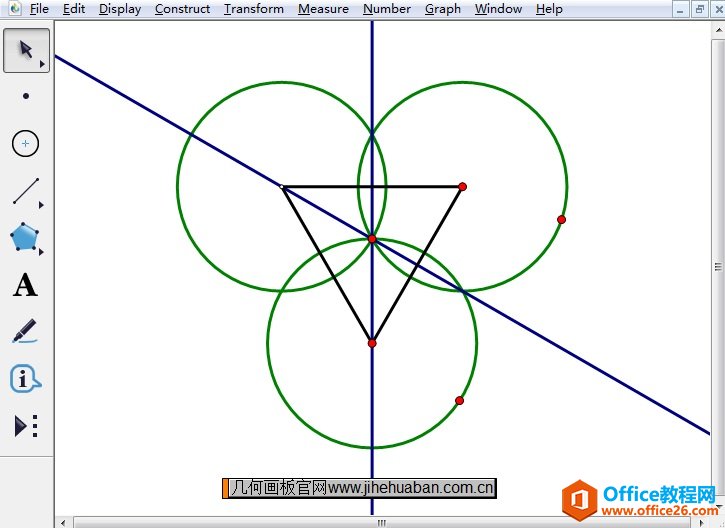Screen dimensions: 725x528
Task: Select the Straightedge segment tool
Action: [26, 191]
